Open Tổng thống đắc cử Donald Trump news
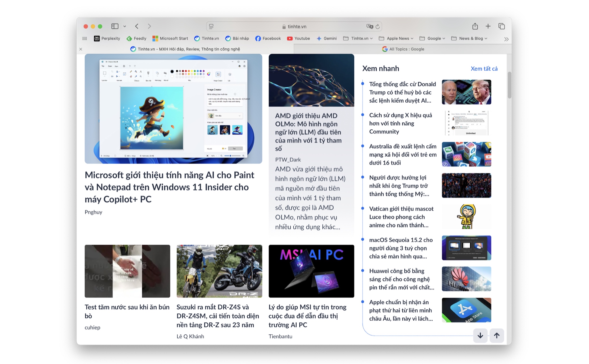Screen dimensions: 589x364 402,92
